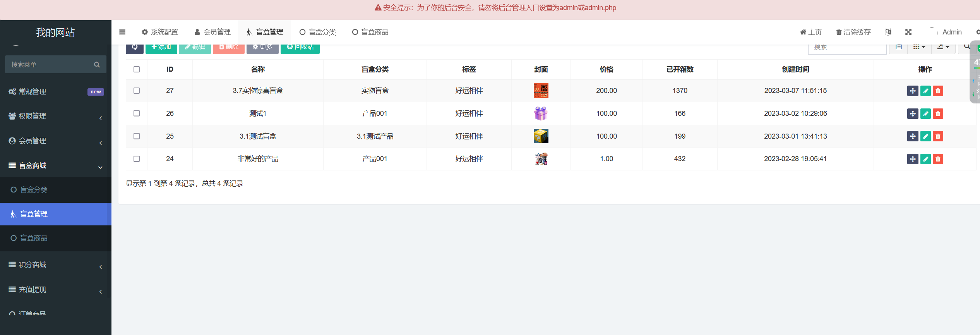Delete row 24 using red trash icon
This screenshot has height=335, width=980.
(x=938, y=159)
